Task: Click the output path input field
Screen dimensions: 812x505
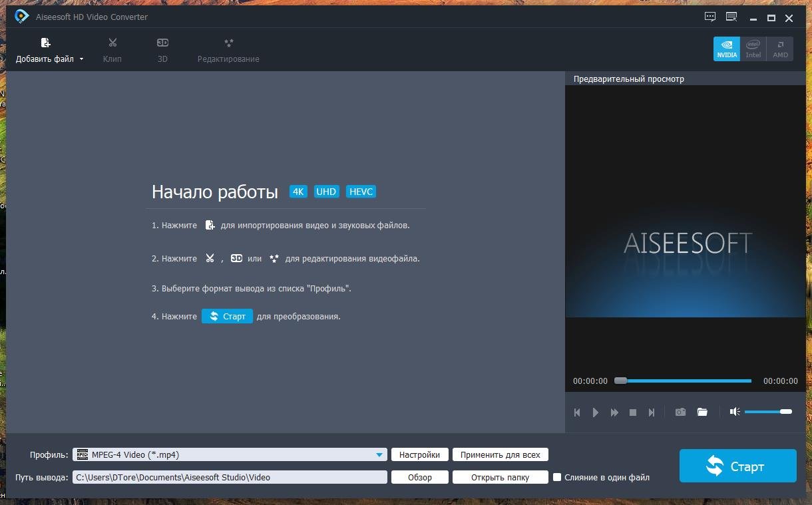Action: [x=230, y=477]
